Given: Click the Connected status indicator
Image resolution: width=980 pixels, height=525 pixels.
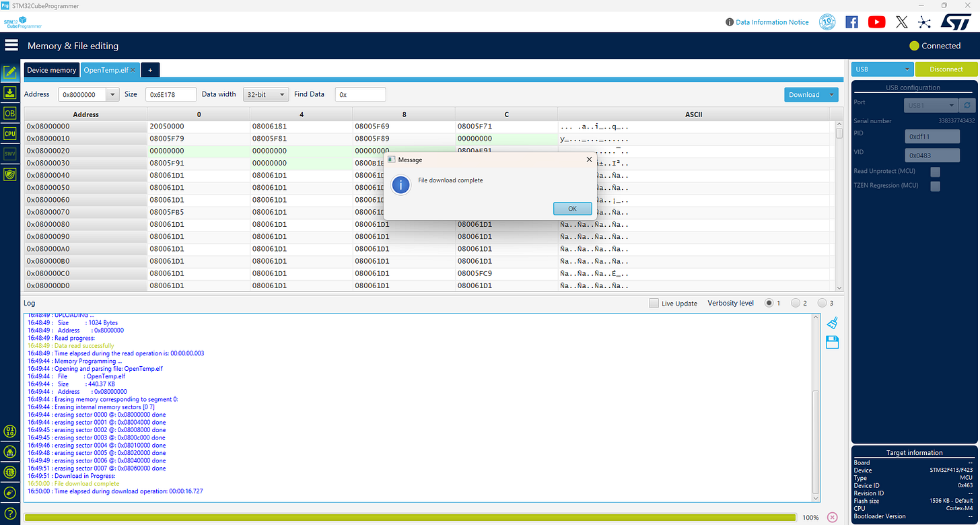Looking at the screenshot, I should [x=935, y=46].
